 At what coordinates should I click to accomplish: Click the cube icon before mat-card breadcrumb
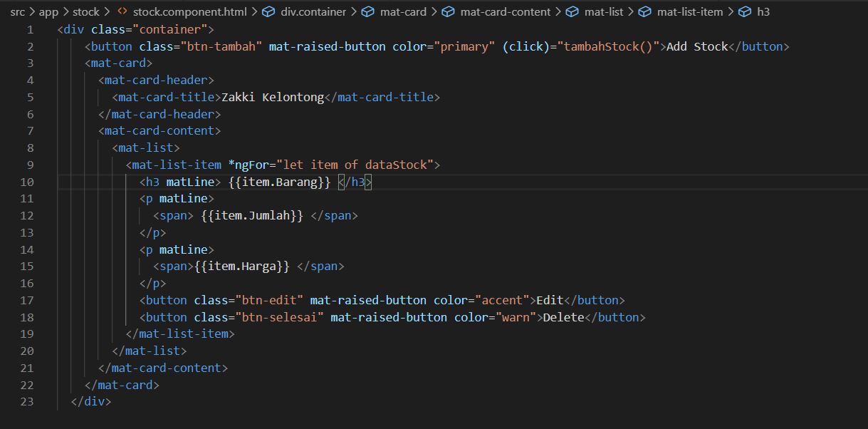(x=368, y=11)
